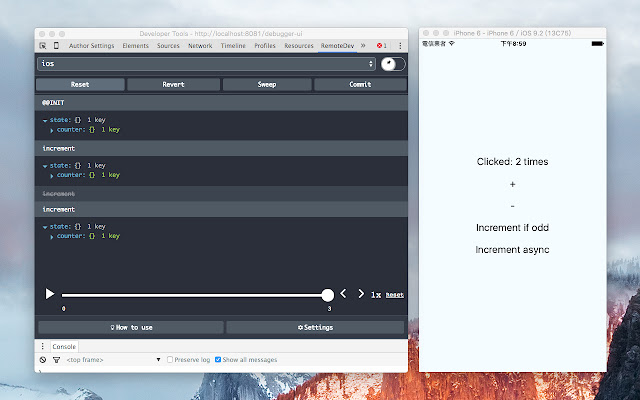Toggle the device mode phone icon
The height and width of the screenshot is (400, 640).
56,46
